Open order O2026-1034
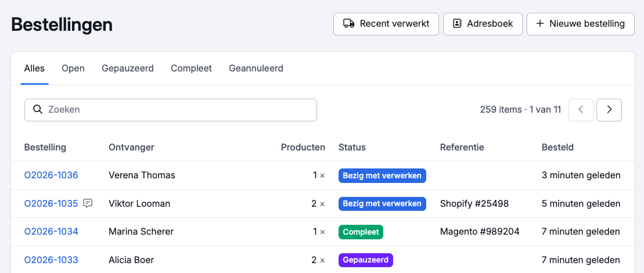This screenshot has height=273, width=644. [51, 232]
